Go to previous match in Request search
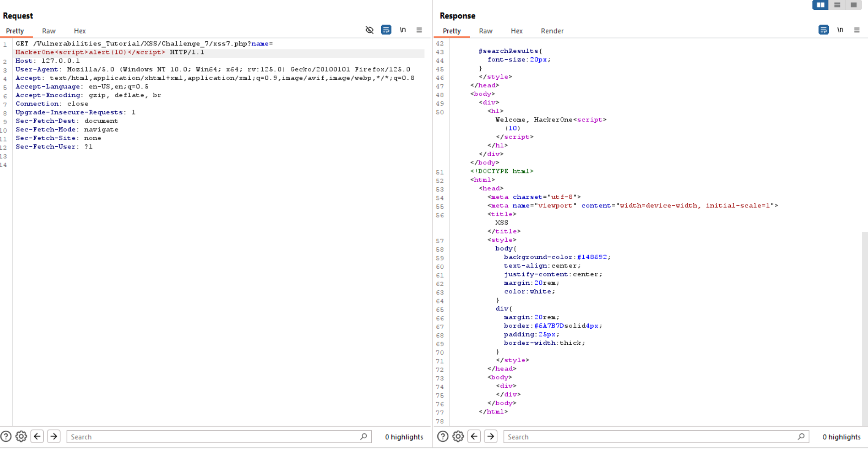The image size is (868, 449). click(x=37, y=437)
